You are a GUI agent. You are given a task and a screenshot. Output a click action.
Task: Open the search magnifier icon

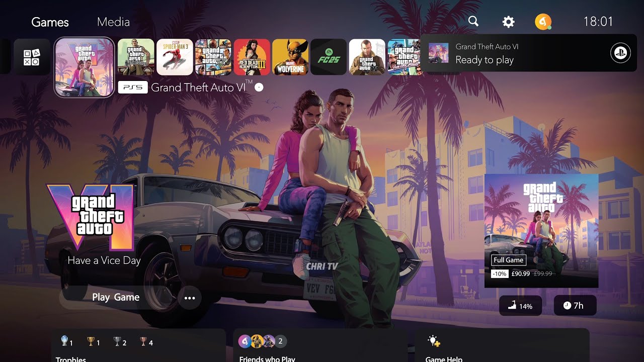click(x=473, y=22)
